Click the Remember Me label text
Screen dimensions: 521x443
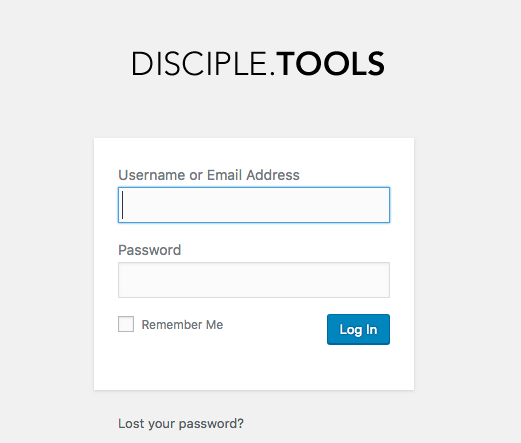[x=182, y=325]
